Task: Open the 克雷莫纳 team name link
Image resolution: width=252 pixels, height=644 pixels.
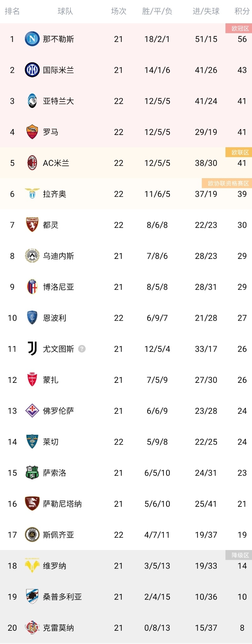Action: [58, 628]
